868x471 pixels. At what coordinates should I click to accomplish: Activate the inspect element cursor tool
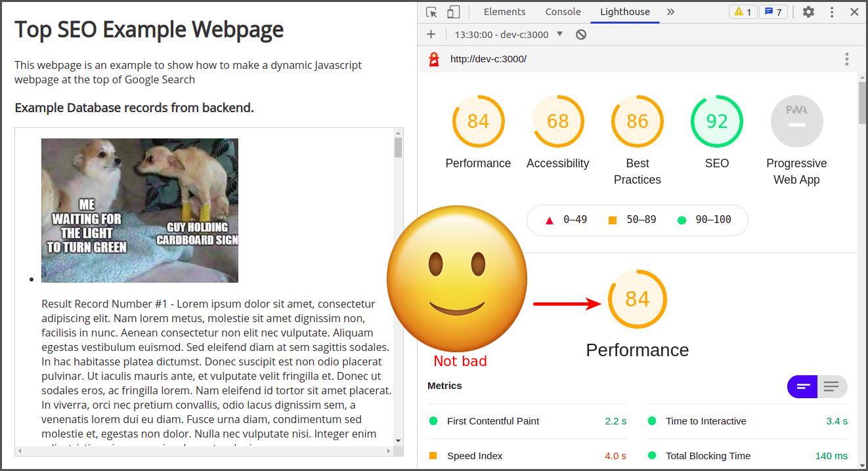pos(431,11)
